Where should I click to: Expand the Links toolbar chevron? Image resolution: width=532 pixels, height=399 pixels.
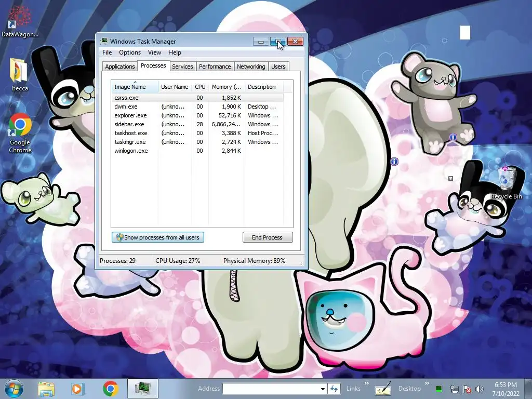tap(367, 383)
